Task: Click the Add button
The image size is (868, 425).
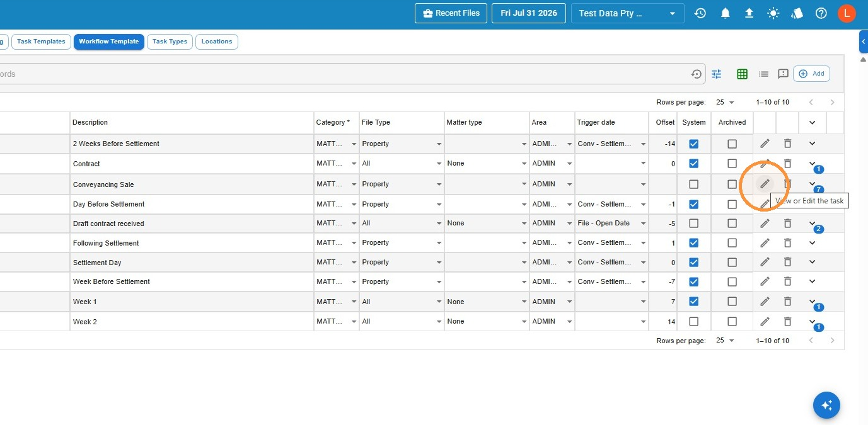Action: pyautogui.click(x=811, y=74)
